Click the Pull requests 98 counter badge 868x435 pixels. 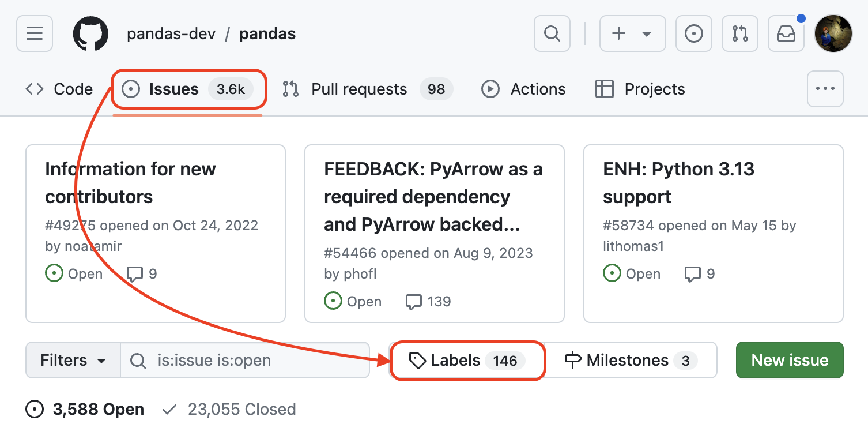[436, 89]
